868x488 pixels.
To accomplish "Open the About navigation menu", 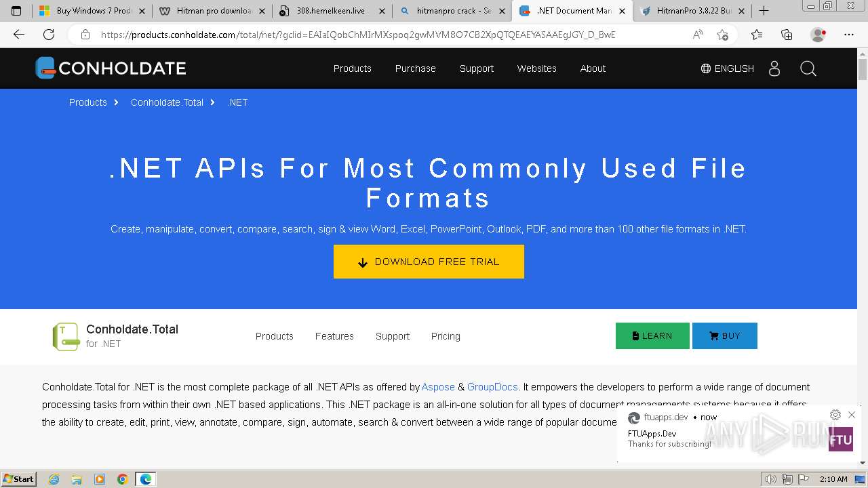I will click(x=593, y=68).
